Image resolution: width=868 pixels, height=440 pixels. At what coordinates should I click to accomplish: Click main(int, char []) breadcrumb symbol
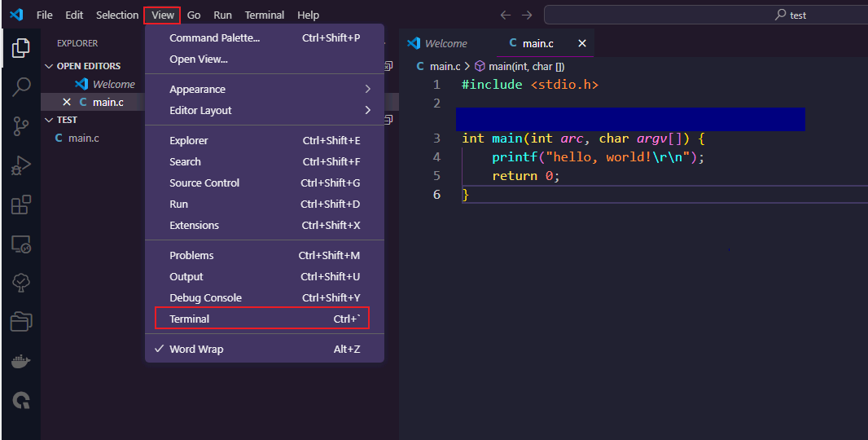pyautogui.click(x=527, y=67)
